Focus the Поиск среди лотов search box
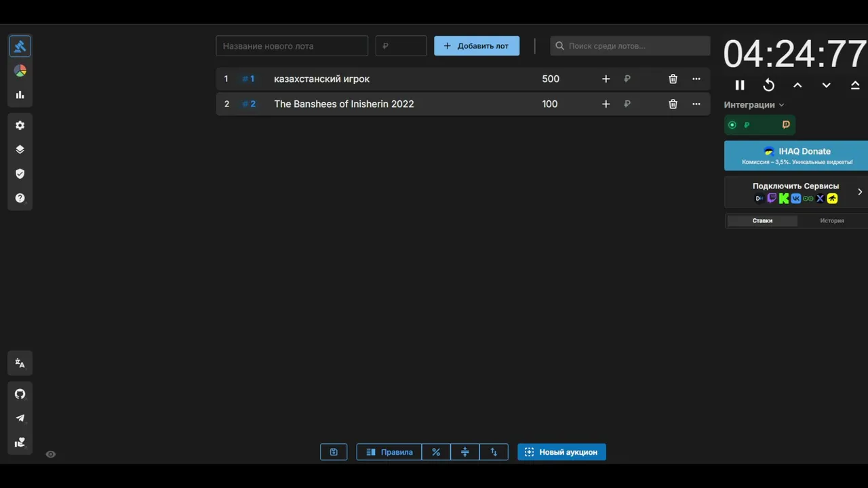The width and height of the screenshot is (868, 488). pyautogui.click(x=631, y=46)
